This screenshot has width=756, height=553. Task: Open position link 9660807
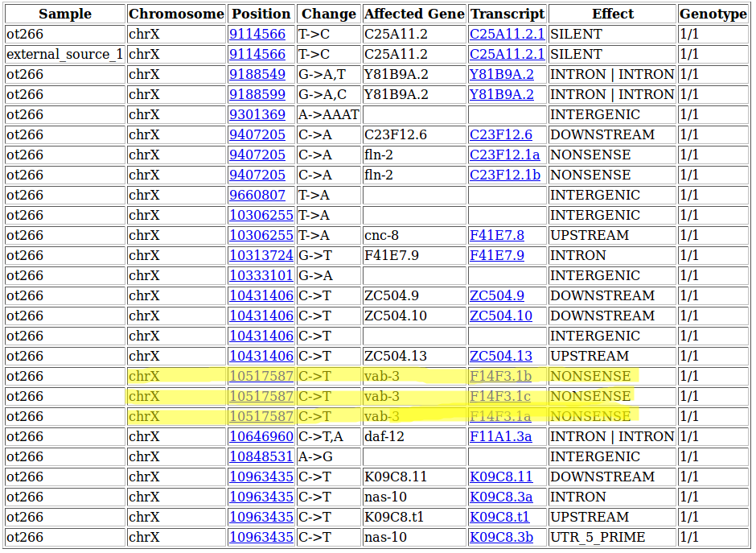coord(257,195)
